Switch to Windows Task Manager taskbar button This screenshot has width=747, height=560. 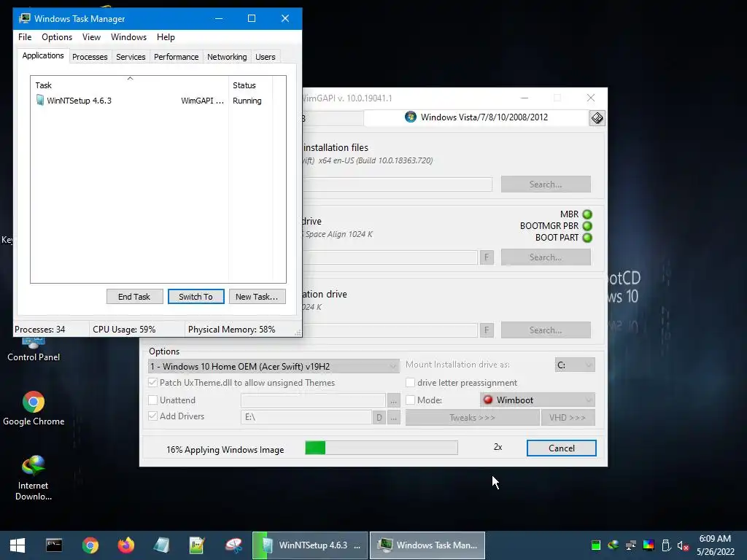click(427, 545)
